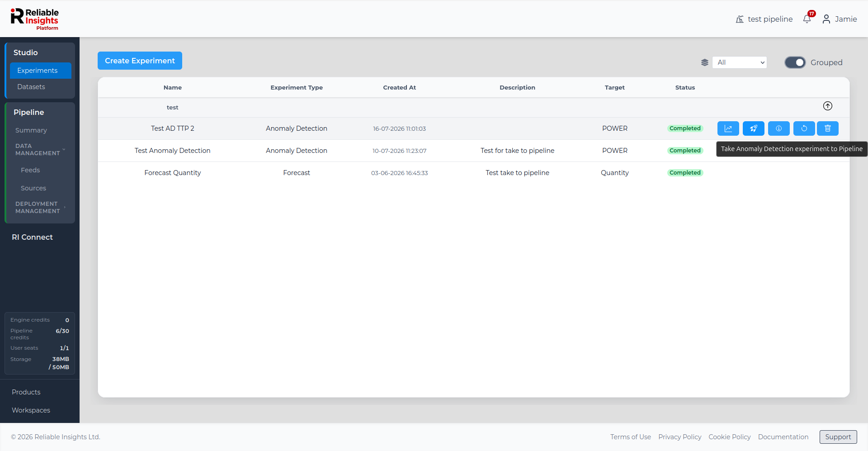Image resolution: width=868 pixels, height=451 pixels.
Task: Select the Forecast Quantity experiment name
Action: point(173,173)
